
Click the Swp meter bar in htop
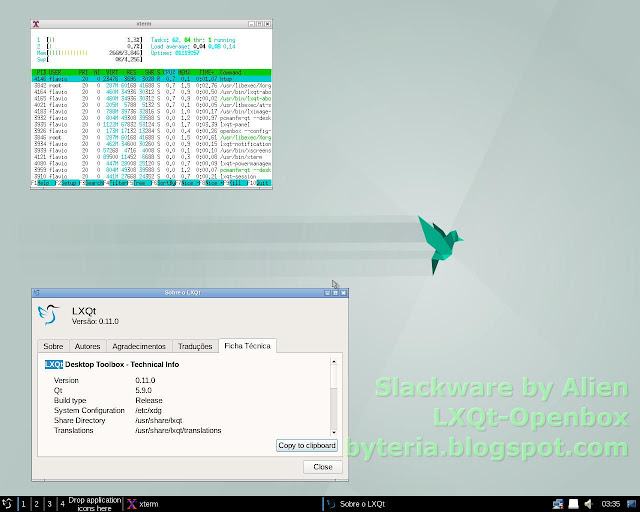89,59
